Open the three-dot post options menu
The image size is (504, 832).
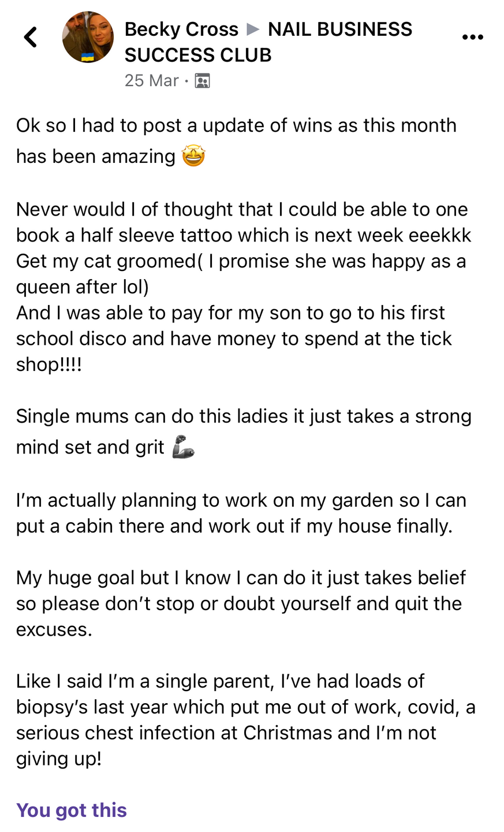[472, 38]
